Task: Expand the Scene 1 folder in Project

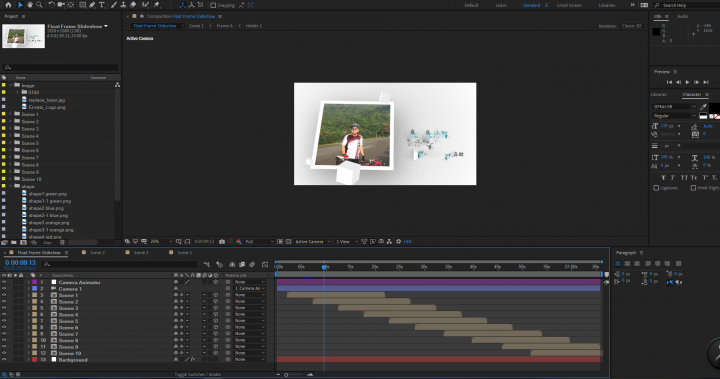Action: (x=11, y=114)
